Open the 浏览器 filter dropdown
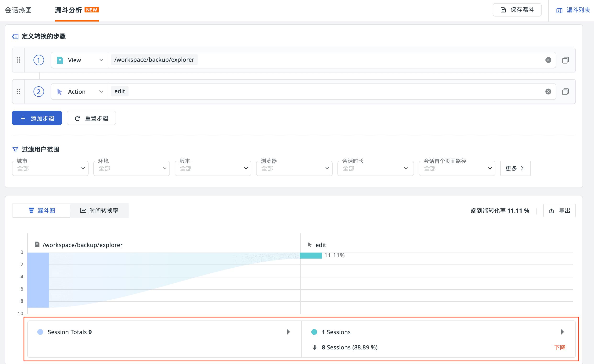This screenshot has width=594, height=364. pyautogui.click(x=294, y=168)
